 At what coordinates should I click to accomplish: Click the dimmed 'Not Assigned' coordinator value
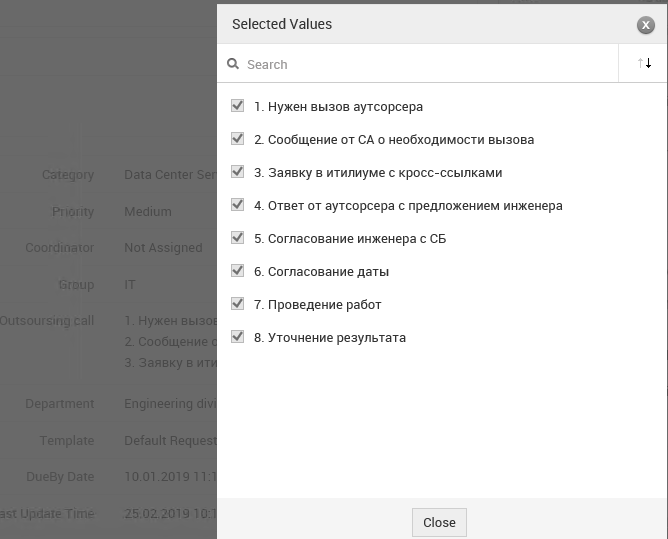pyautogui.click(x=163, y=248)
